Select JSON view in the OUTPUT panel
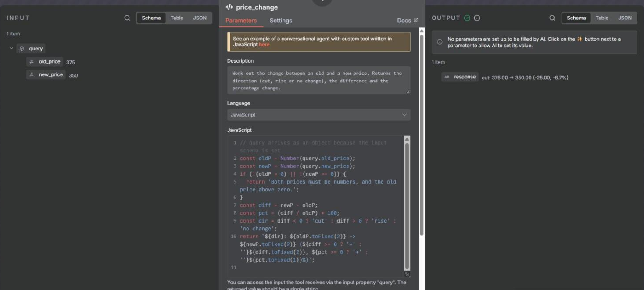This screenshot has height=290, width=644. [625, 18]
